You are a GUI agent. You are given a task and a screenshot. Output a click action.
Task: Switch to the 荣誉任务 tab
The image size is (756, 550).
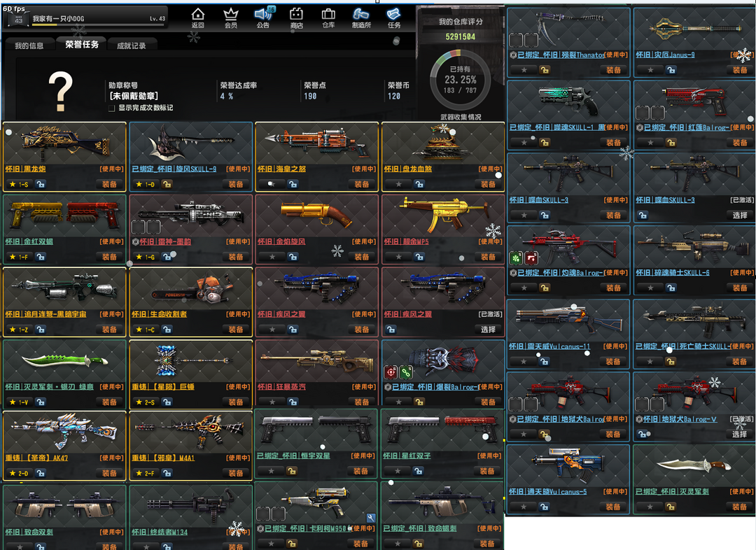tap(82, 44)
